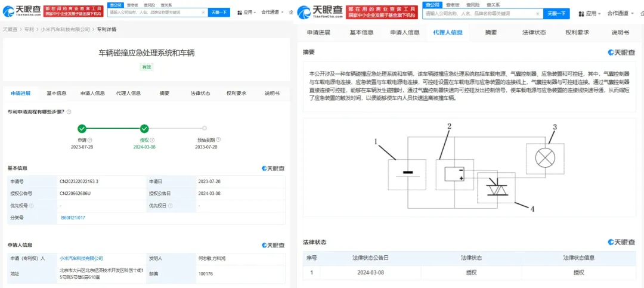Select 说明书 tab on left page
Image resolution: width=644 pixels, height=288 pixels.
point(272,93)
